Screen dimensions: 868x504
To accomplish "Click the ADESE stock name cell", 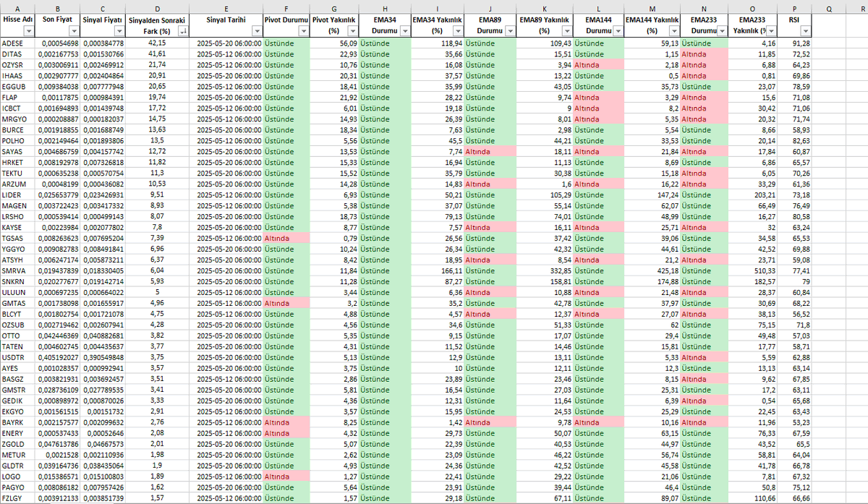I will 17,43.
